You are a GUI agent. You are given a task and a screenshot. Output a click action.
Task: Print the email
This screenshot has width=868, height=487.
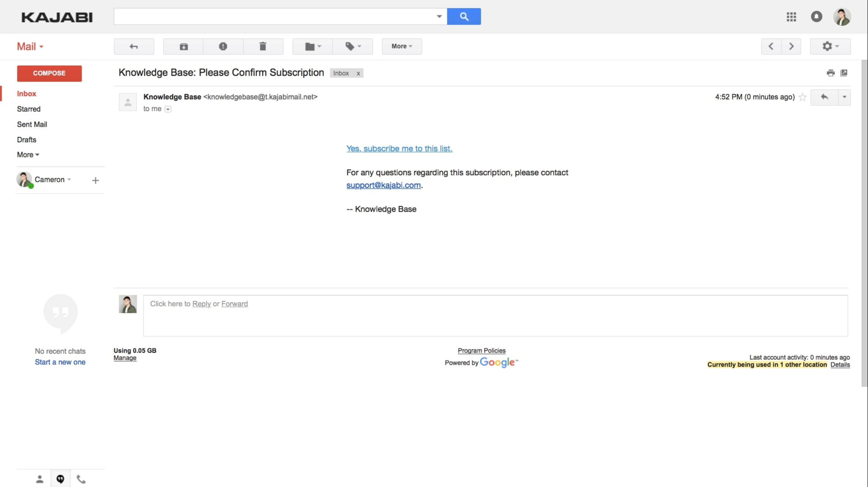pyautogui.click(x=830, y=73)
